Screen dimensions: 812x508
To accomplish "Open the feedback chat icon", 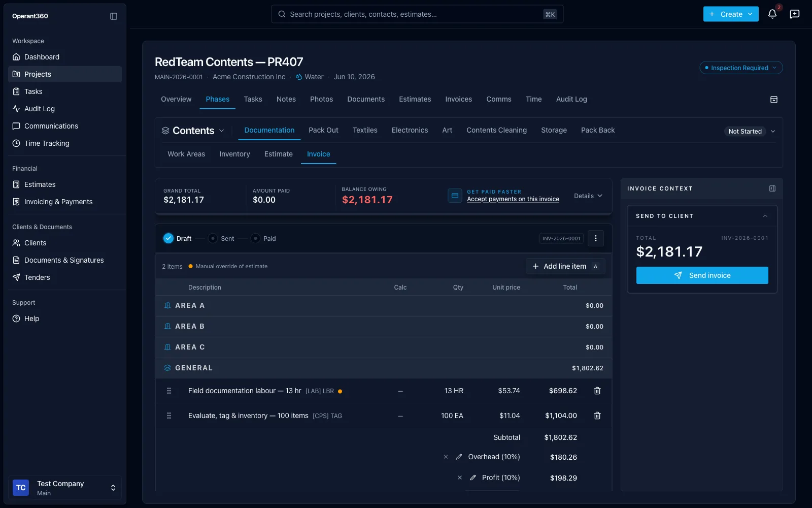I will coord(795,14).
